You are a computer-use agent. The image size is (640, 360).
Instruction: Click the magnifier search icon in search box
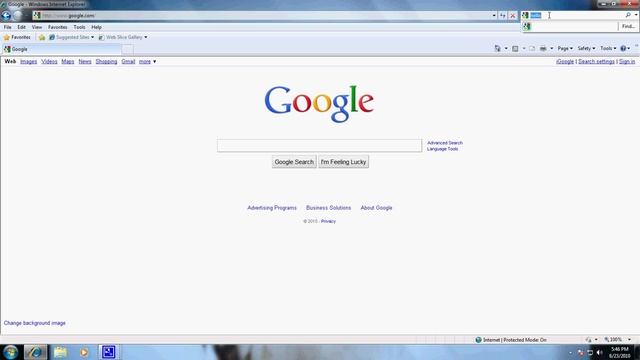[x=628, y=15]
